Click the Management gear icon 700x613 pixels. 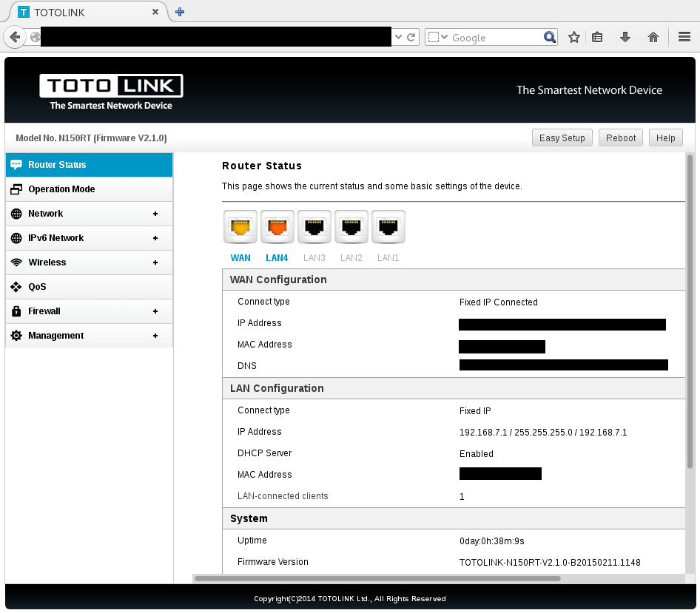(x=16, y=336)
